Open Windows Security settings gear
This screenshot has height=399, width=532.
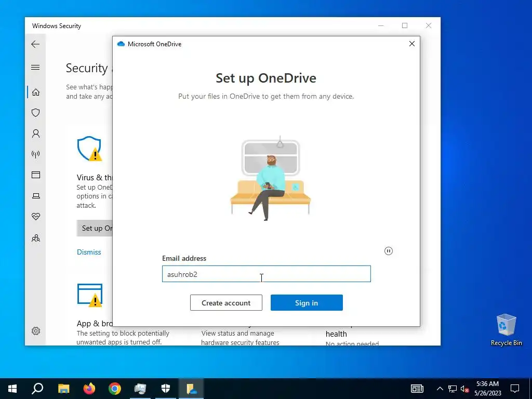point(36,331)
